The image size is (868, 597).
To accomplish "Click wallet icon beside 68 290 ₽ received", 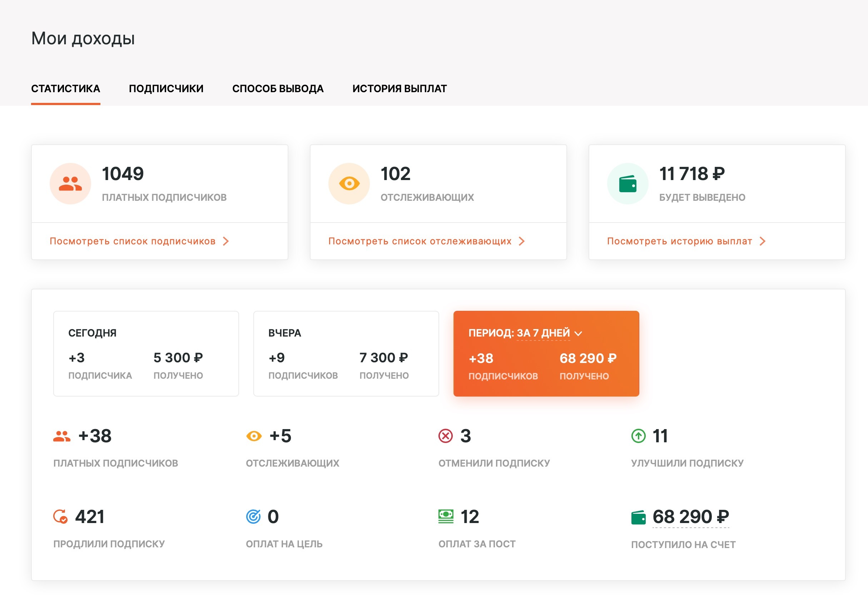I will click(x=639, y=518).
